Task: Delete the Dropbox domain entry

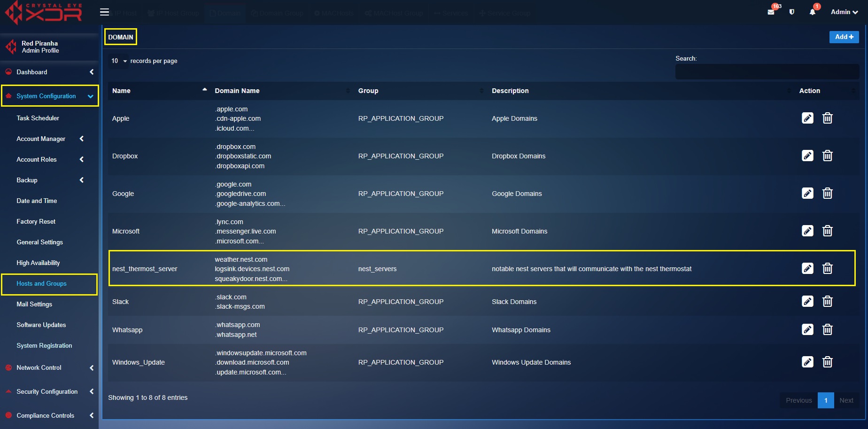Action: 828,156
